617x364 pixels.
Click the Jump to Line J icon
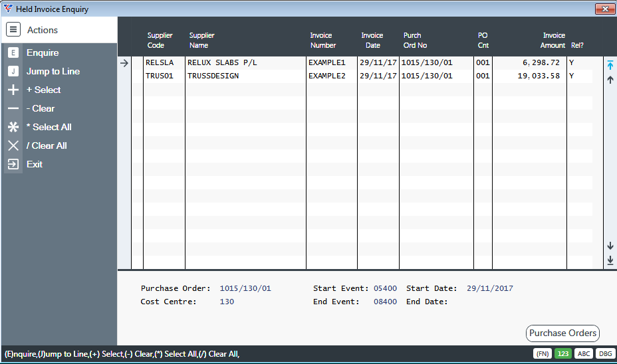(13, 71)
